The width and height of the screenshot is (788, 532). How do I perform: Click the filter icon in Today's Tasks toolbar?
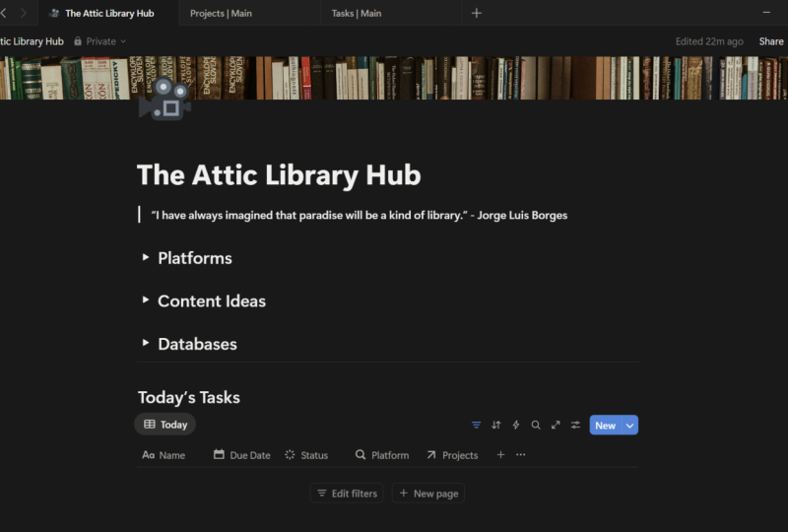tap(476, 425)
